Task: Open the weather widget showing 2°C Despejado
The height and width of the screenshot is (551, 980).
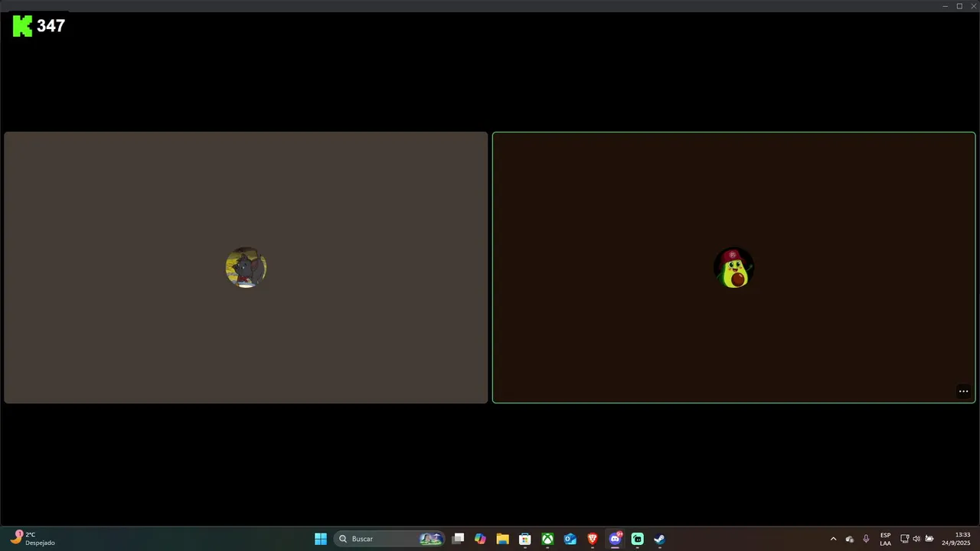Action: 32,539
